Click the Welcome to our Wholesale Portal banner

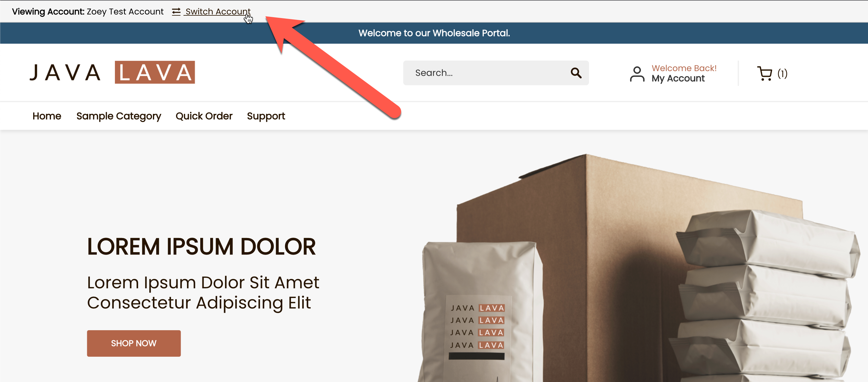coord(434,33)
